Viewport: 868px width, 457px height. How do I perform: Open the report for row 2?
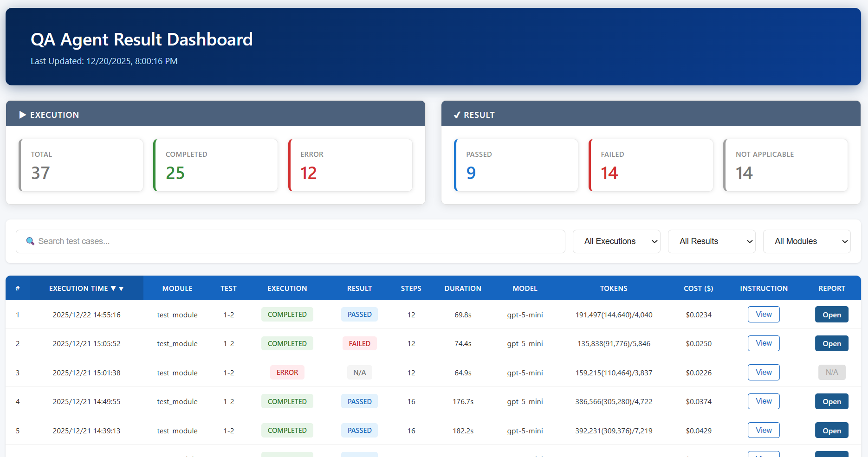[831, 343]
